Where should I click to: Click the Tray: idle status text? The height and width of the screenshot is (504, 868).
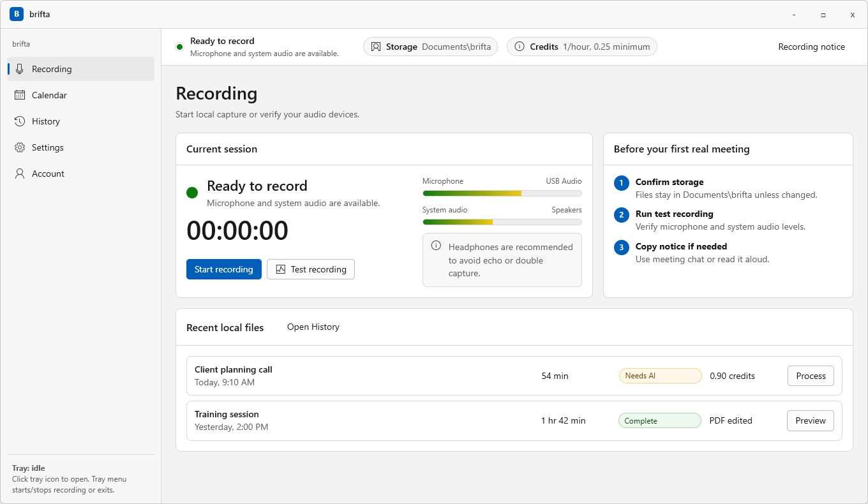(x=29, y=468)
